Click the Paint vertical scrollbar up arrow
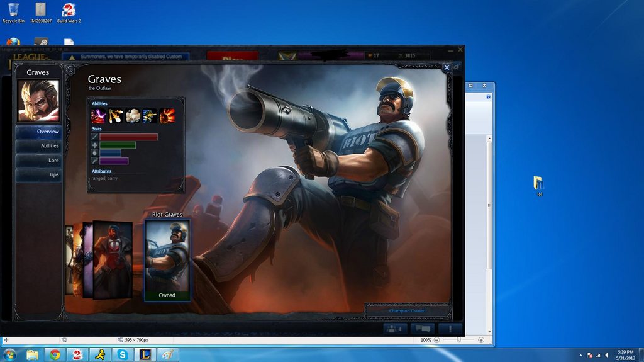 489,139
